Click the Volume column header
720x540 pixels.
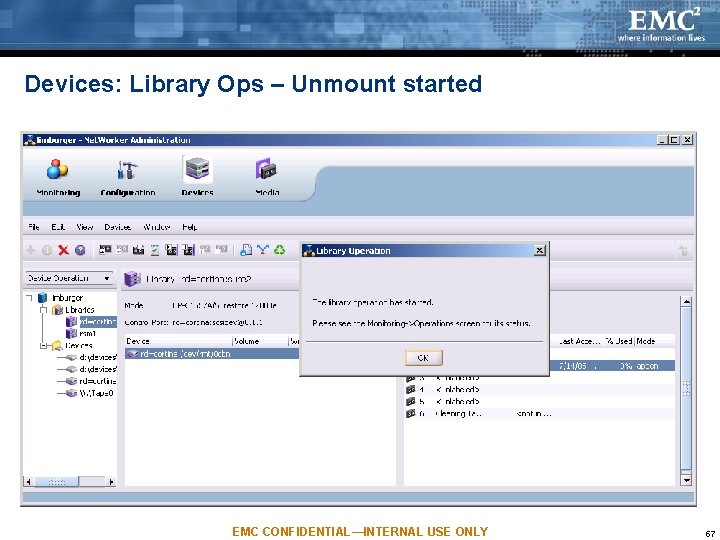click(x=260, y=341)
